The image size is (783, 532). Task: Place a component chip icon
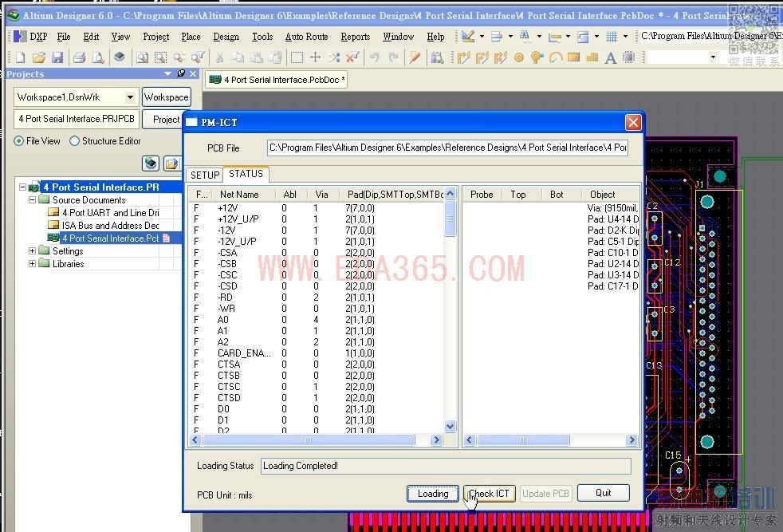click(x=628, y=57)
